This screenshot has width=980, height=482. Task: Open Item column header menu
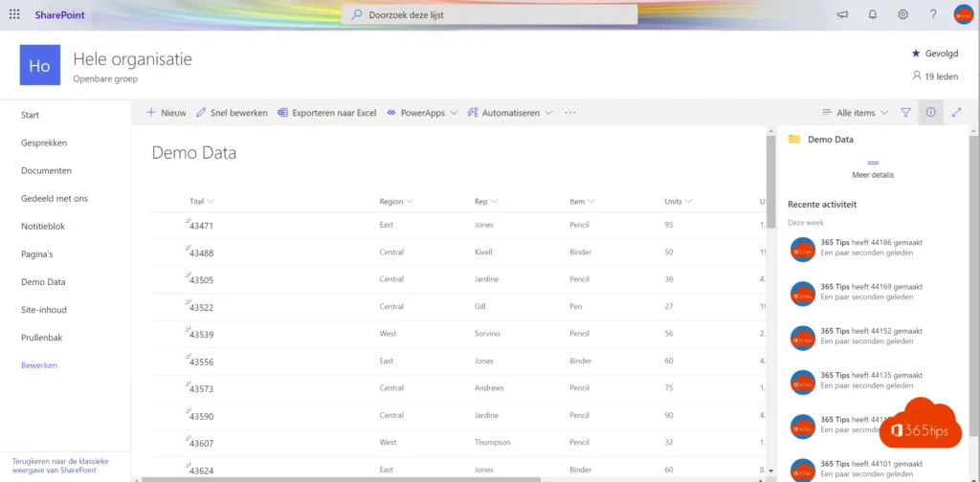coord(582,202)
